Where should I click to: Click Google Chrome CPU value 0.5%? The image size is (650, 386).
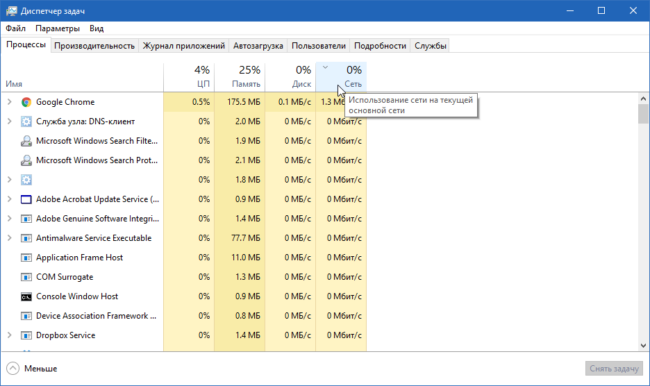(x=201, y=102)
